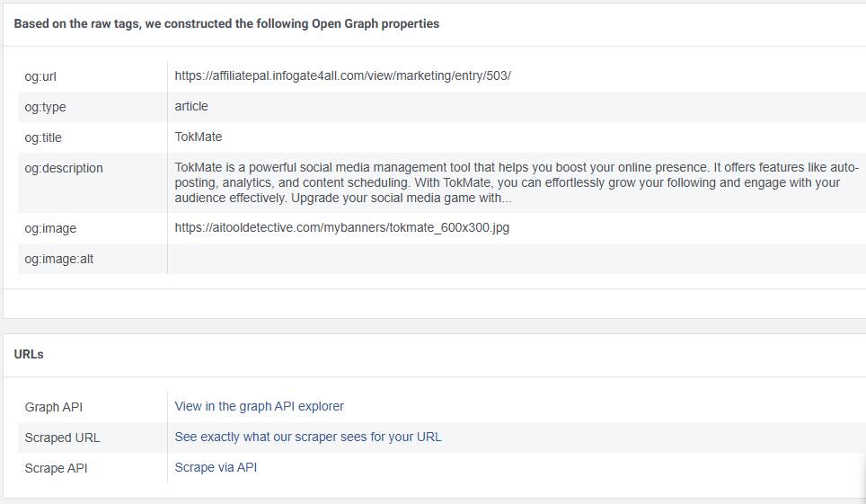Select the 'article' type value

pyautogui.click(x=191, y=106)
